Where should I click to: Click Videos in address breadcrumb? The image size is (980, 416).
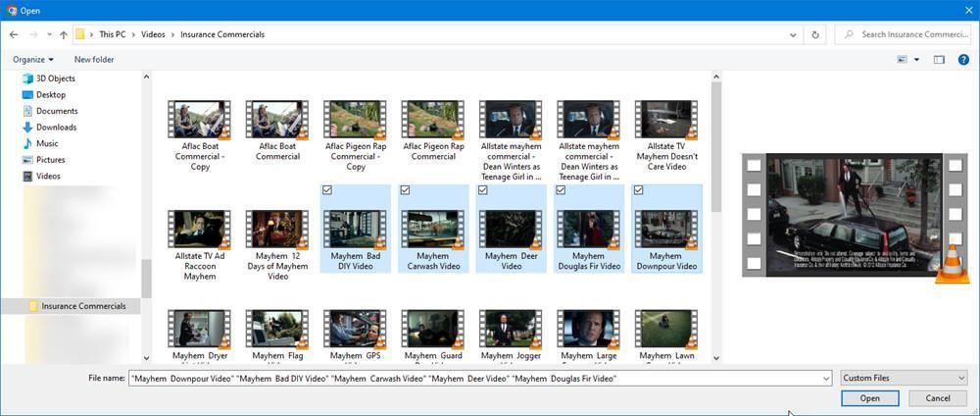[x=153, y=35]
